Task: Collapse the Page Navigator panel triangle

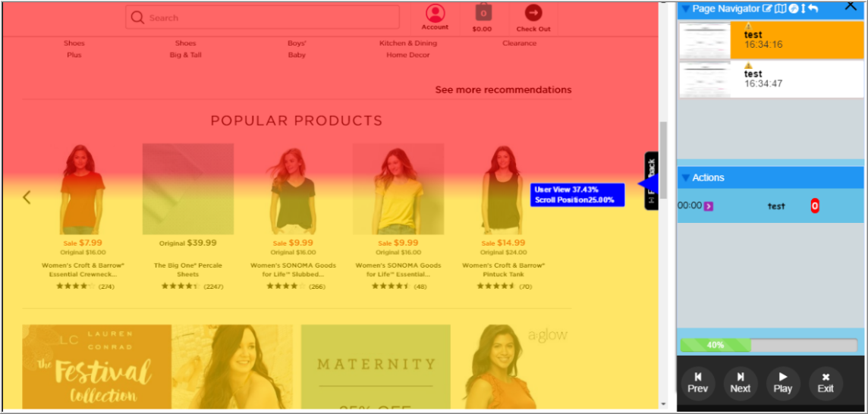Action: pyautogui.click(x=686, y=9)
